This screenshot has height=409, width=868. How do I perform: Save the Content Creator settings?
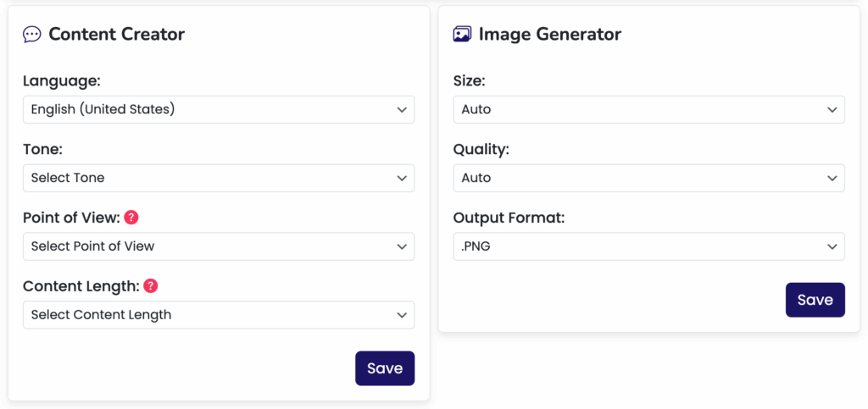pos(385,368)
